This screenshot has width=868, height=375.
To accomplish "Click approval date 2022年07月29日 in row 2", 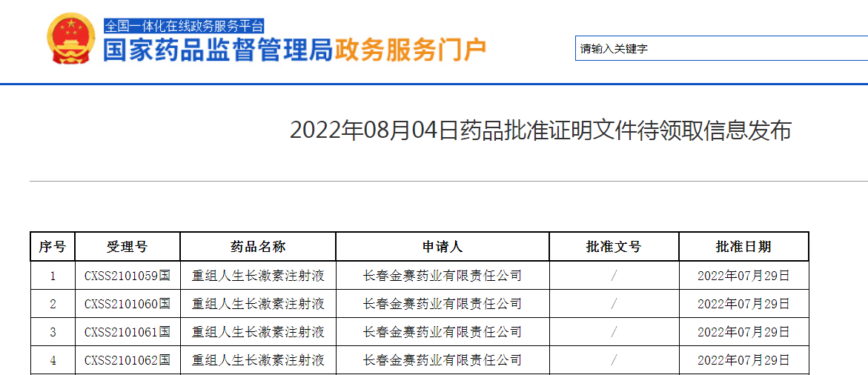I will (x=743, y=304).
